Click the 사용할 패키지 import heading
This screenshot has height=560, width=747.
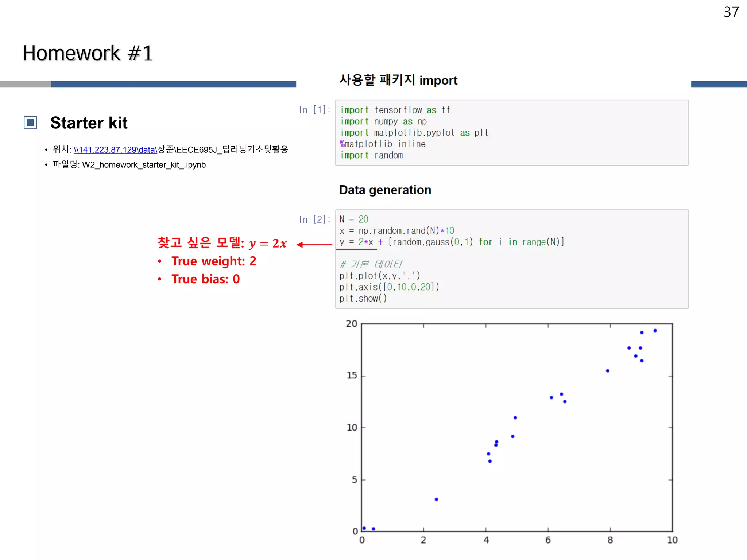click(x=398, y=80)
